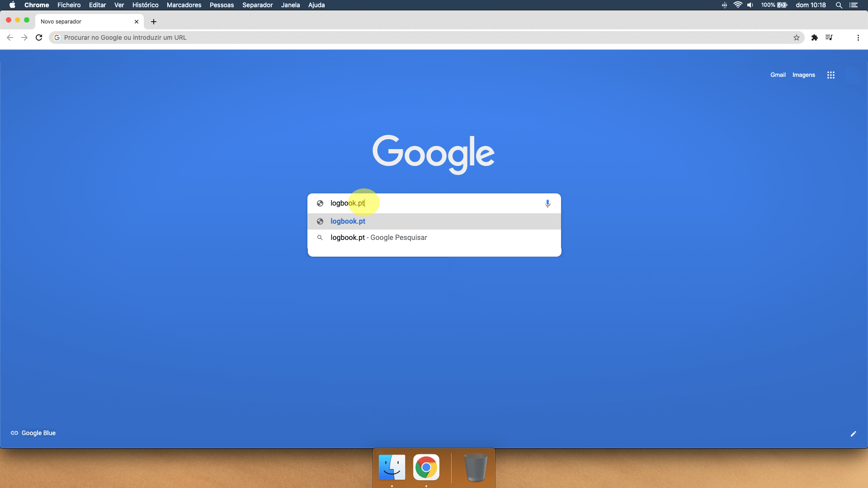868x488 pixels.
Task: Click the Google logo
Action: click(x=434, y=154)
